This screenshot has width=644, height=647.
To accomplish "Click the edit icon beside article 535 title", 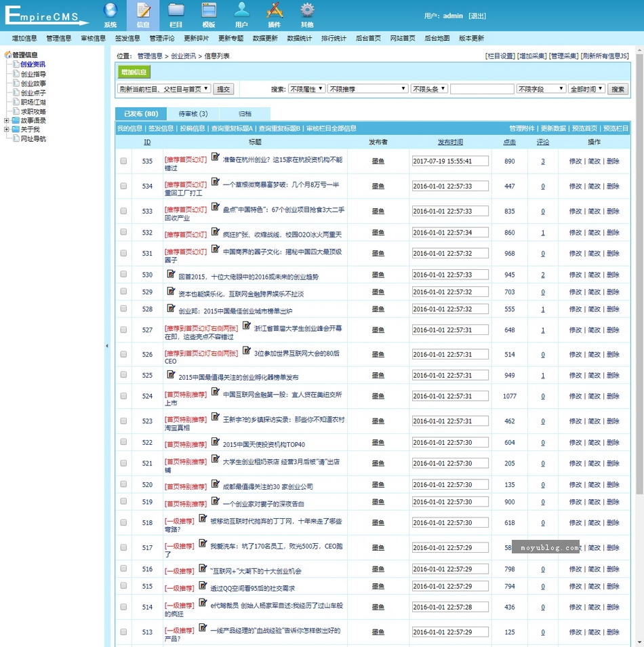I will click(x=216, y=157).
